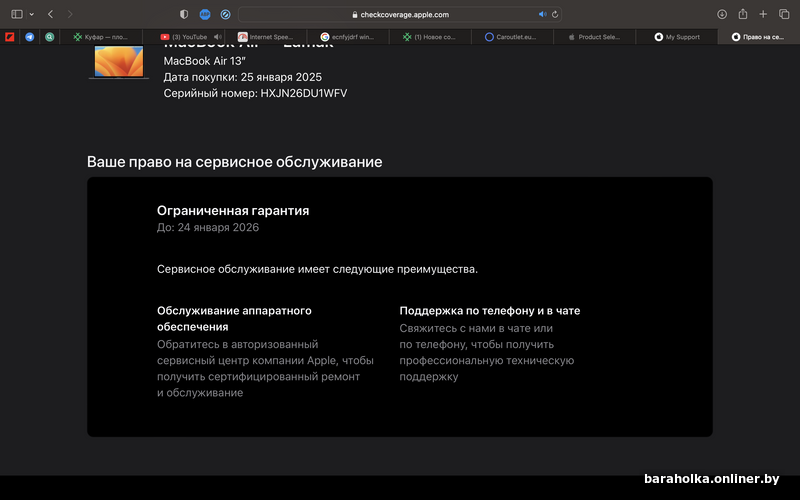Select serial number HXJN26DU1WFV text
This screenshot has width=800, height=500.
coord(304,93)
